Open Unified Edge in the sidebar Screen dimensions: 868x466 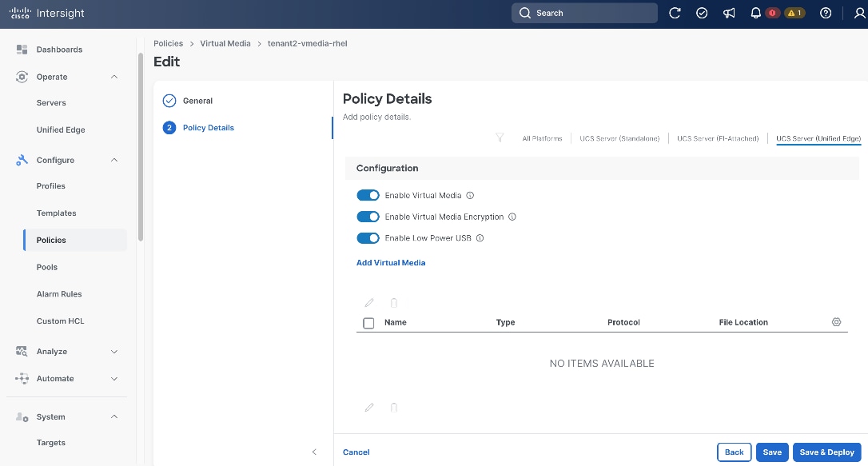pyautogui.click(x=61, y=130)
